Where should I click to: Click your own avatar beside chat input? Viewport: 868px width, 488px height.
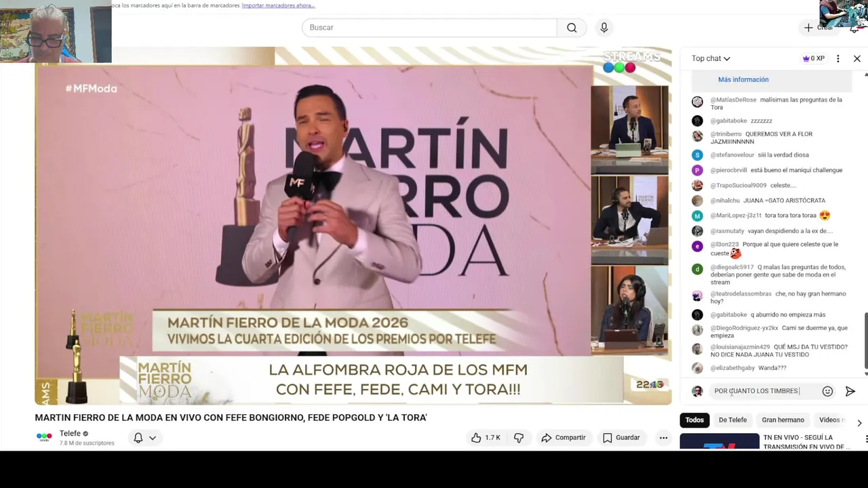[697, 391]
